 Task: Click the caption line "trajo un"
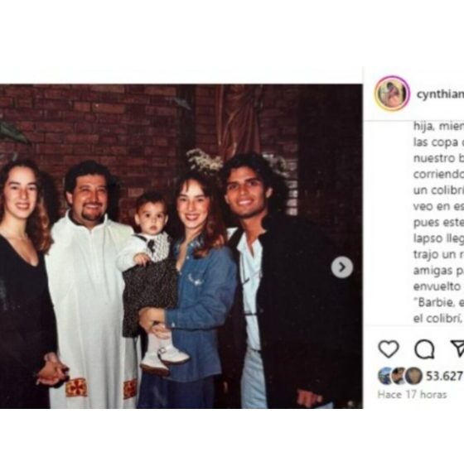(x=438, y=255)
